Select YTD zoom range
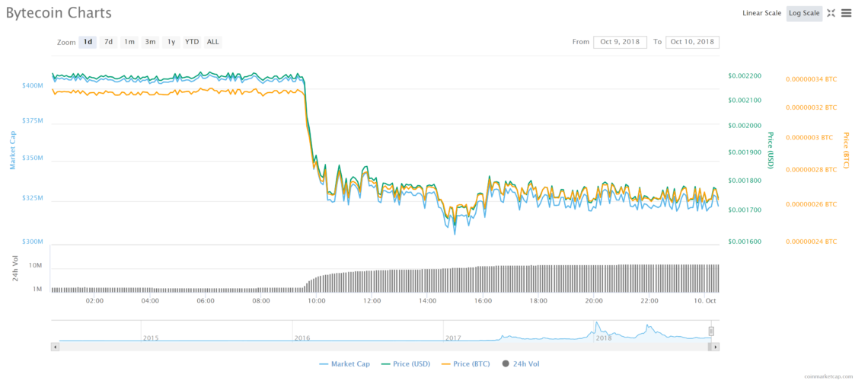The image size is (868, 381). (x=192, y=42)
